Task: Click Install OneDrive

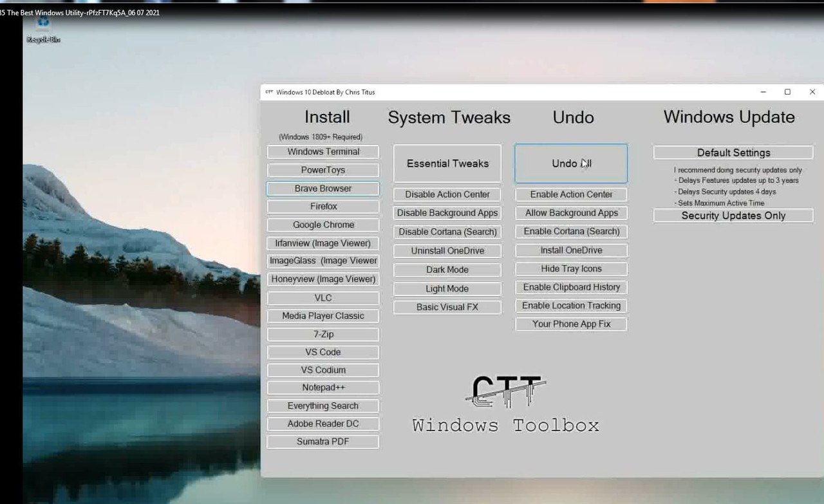Action: click(571, 250)
